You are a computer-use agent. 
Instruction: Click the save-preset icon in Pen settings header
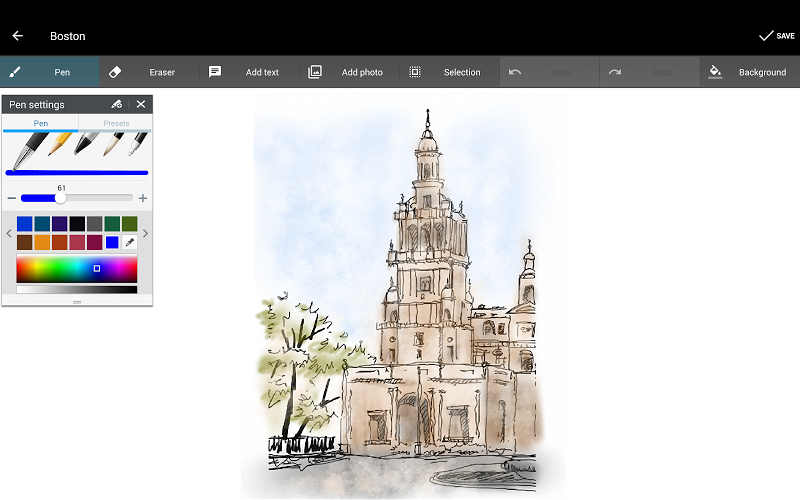(x=117, y=104)
